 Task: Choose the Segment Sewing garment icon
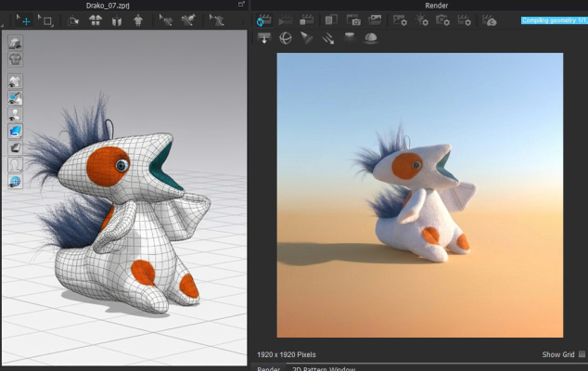click(188, 19)
